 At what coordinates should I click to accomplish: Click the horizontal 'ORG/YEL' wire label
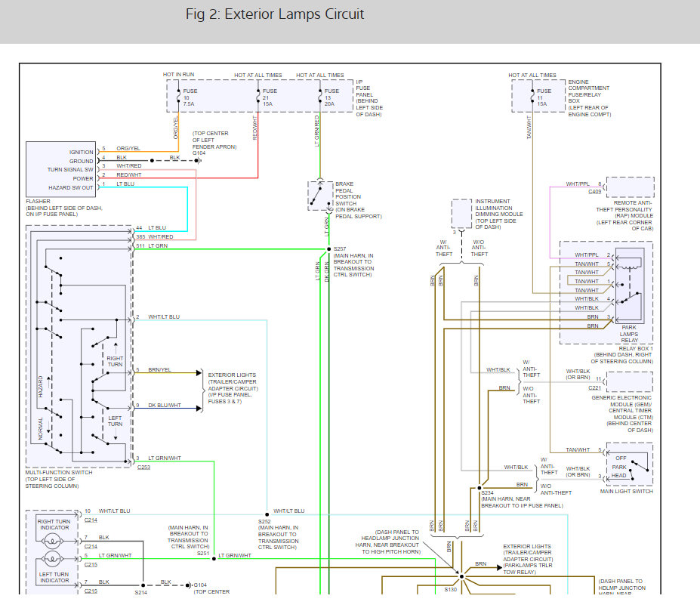[128, 148]
